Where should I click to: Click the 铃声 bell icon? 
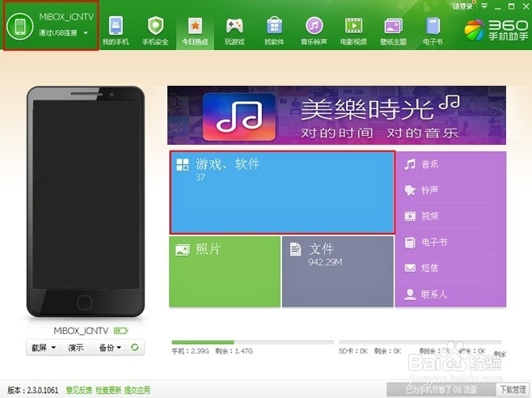click(x=410, y=190)
